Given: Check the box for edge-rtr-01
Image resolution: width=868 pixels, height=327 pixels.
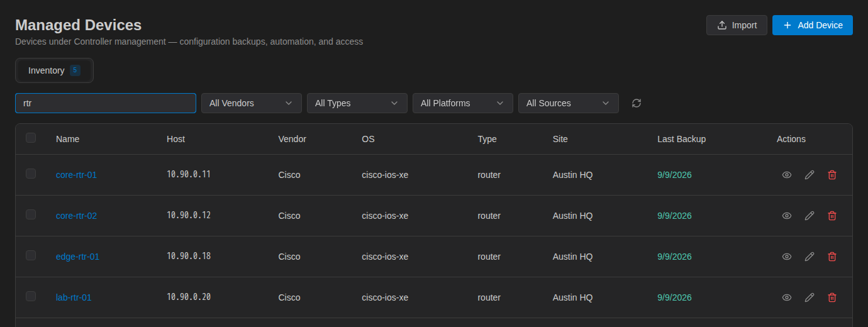Looking at the screenshot, I should [x=31, y=255].
